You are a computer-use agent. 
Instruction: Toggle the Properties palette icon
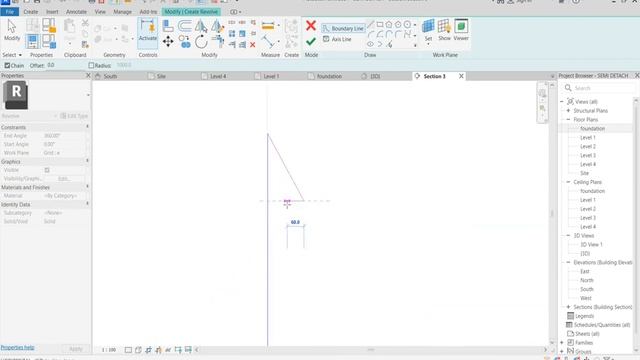click(32, 41)
